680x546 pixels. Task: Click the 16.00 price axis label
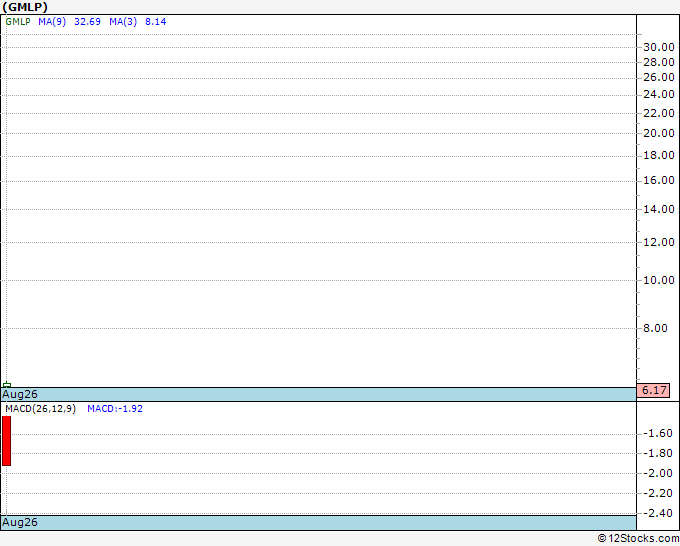click(x=659, y=180)
